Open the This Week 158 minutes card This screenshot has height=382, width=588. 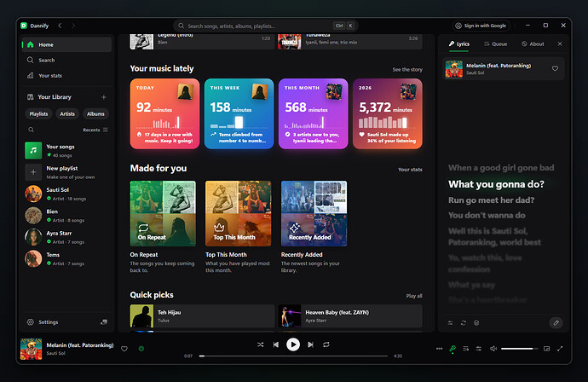click(239, 113)
